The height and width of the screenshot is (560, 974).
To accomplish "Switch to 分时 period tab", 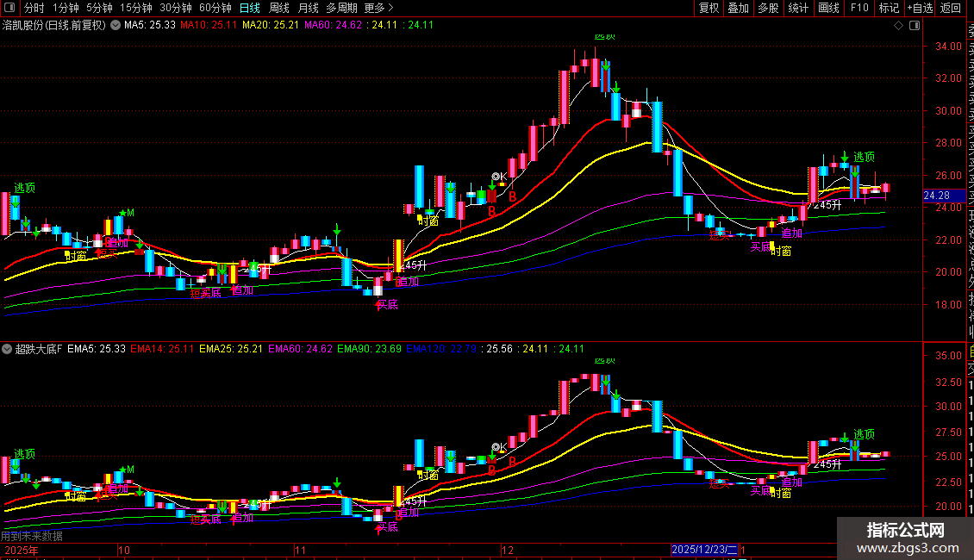I will [x=34, y=8].
